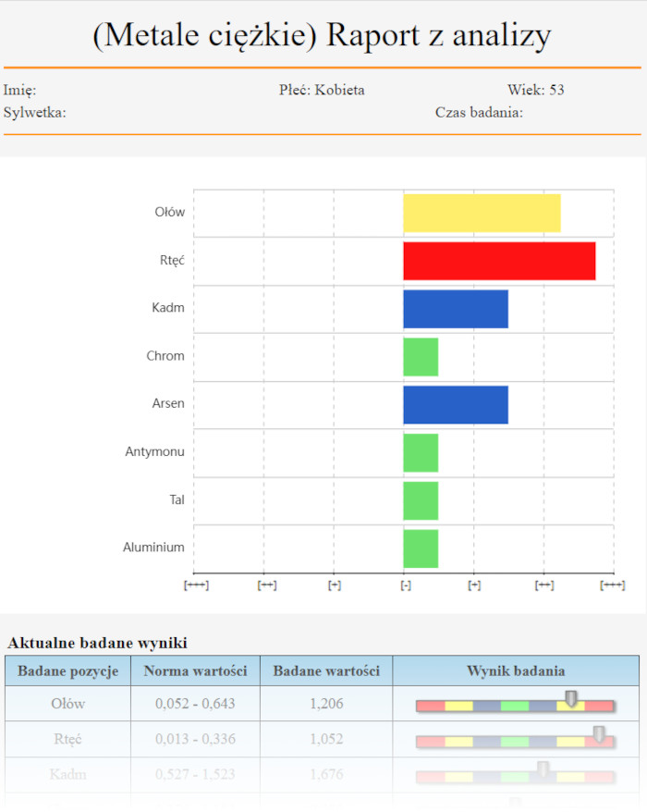Click the Norma wartości column header
Screen dimensions: 647x812
[x=195, y=671]
